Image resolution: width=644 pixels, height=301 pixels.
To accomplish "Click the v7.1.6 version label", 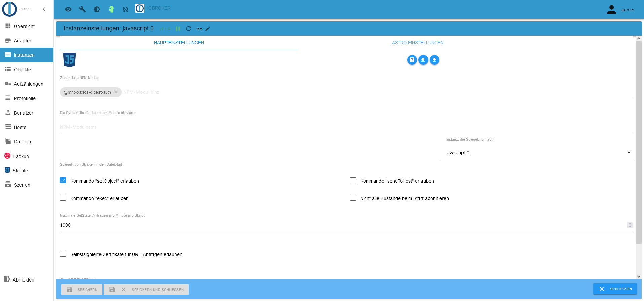I will [x=165, y=29].
